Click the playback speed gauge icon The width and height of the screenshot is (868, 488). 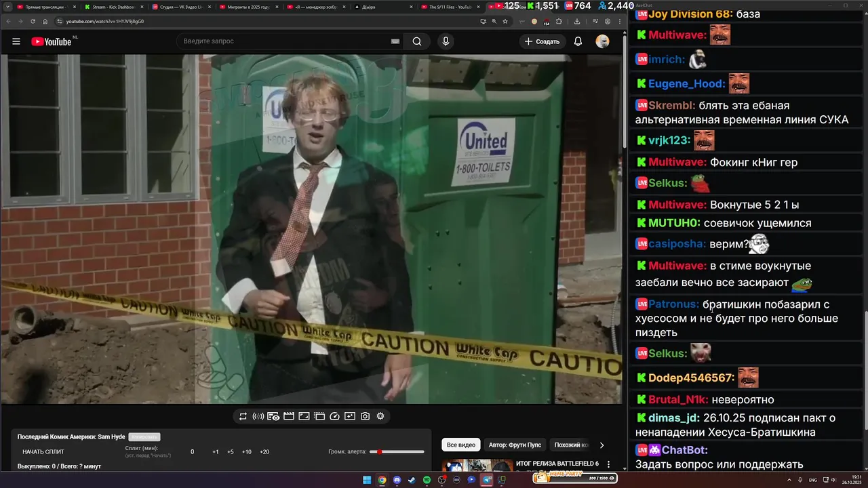click(334, 416)
